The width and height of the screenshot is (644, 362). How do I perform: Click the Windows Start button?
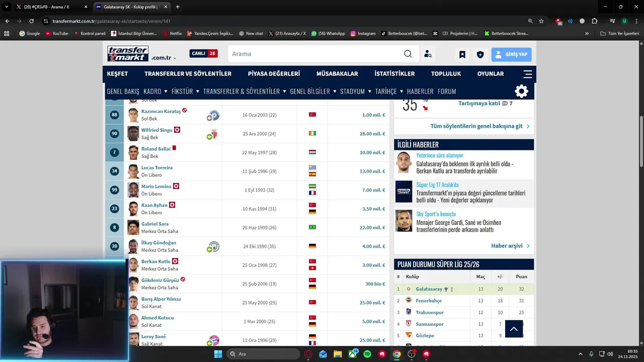[x=218, y=354]
